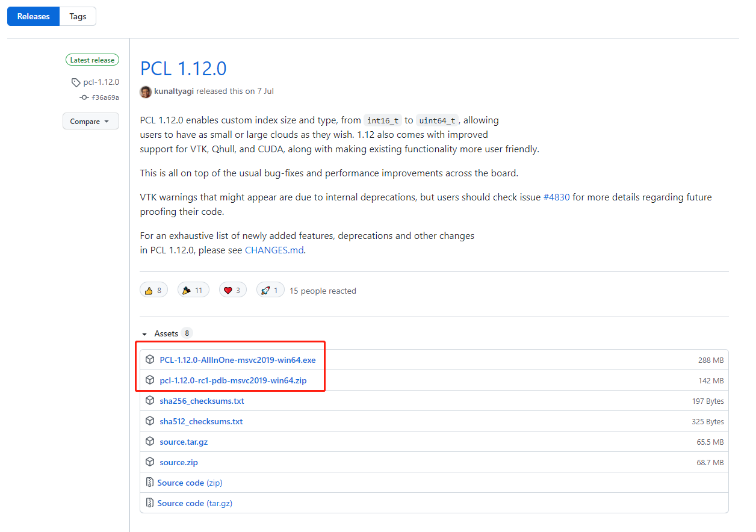Screen dimensions: 756x532
Task: Click the tag icon beside pcl-1.12.0
Action: point(76,82)
